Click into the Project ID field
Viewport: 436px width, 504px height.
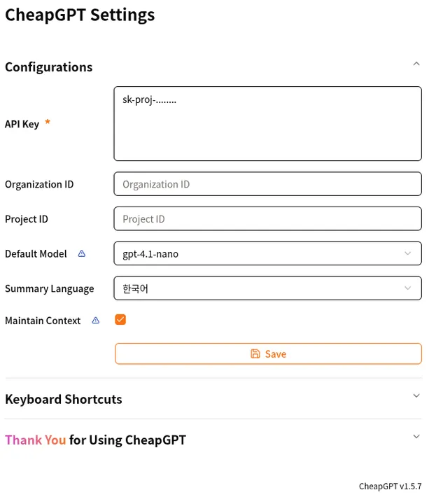tap(267, 218)
